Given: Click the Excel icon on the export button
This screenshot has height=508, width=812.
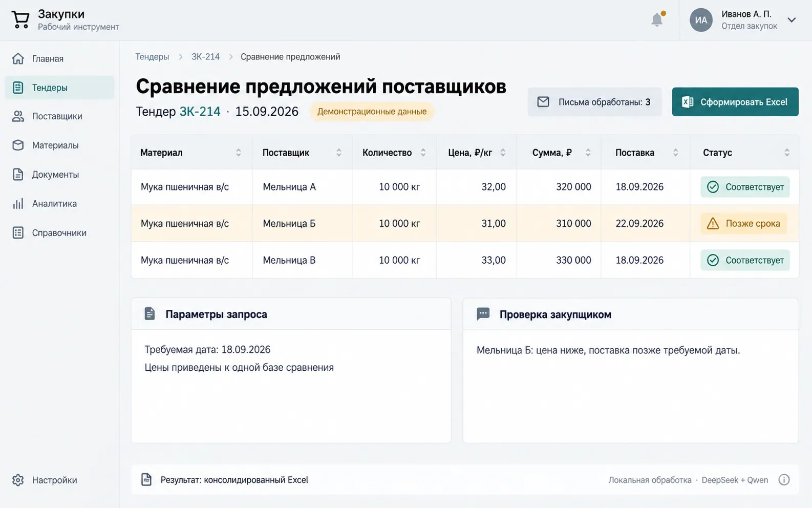Looking at the screenshot, I should 688,102.
